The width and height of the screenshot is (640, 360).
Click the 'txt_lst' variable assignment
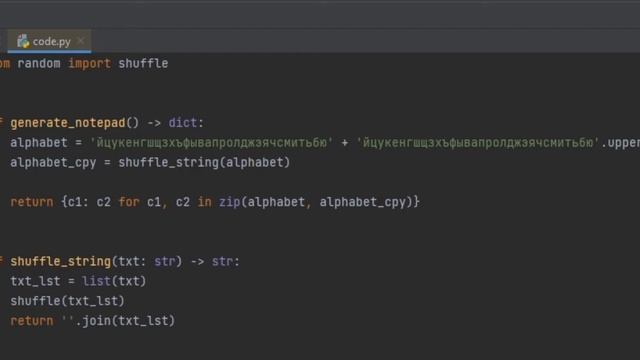point(35,281)
